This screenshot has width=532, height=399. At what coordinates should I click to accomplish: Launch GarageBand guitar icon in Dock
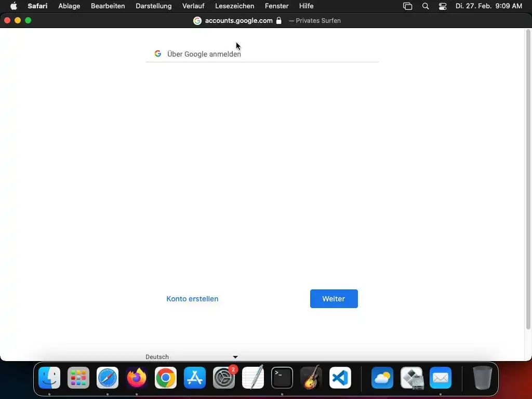click(311, 378)
